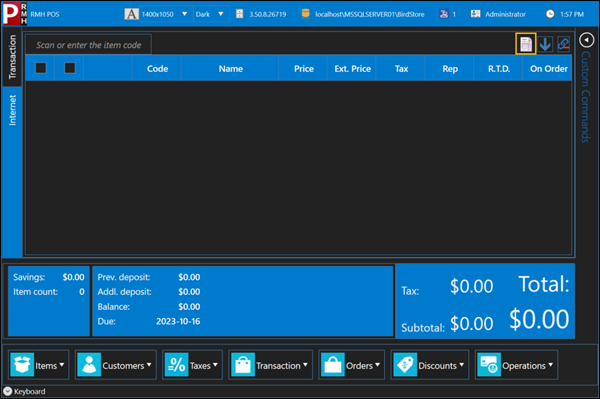
Task: Expand the Custom Commands panel arrow
Action: tap(586, 40)
